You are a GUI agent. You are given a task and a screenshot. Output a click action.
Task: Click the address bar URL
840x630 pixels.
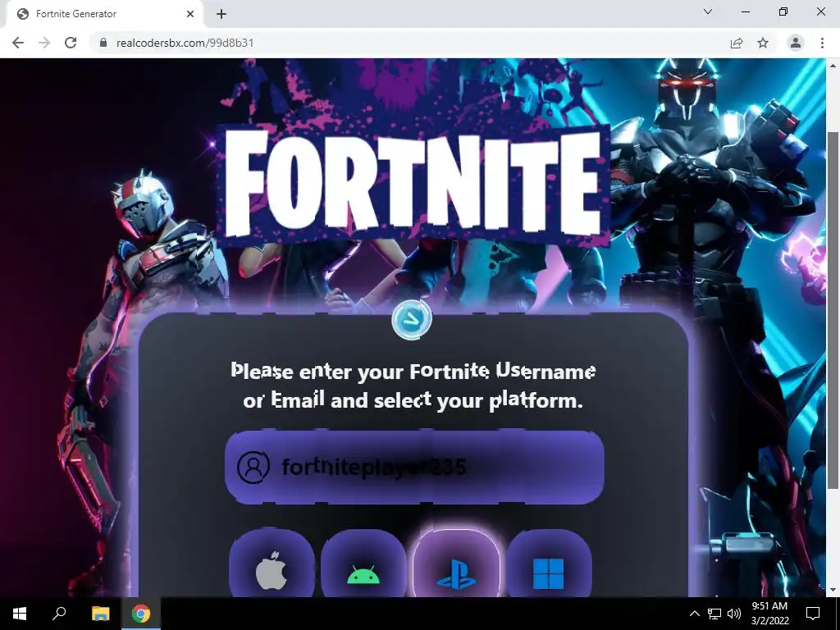click(x=185, y=43)
